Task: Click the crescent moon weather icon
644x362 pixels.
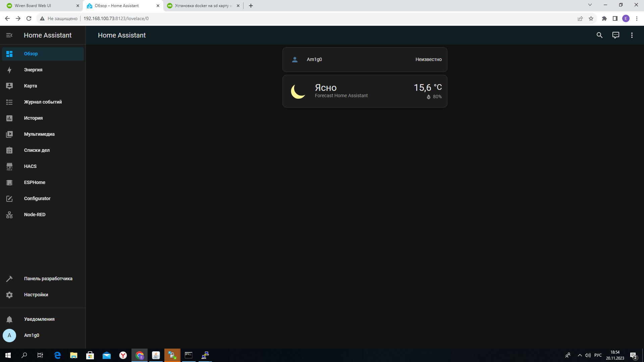Action: [298, 91]
